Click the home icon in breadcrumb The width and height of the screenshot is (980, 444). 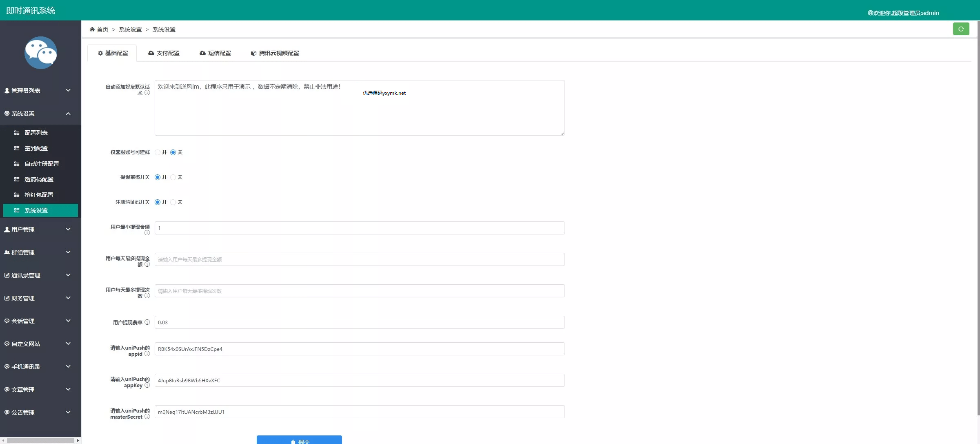point(92,29)
